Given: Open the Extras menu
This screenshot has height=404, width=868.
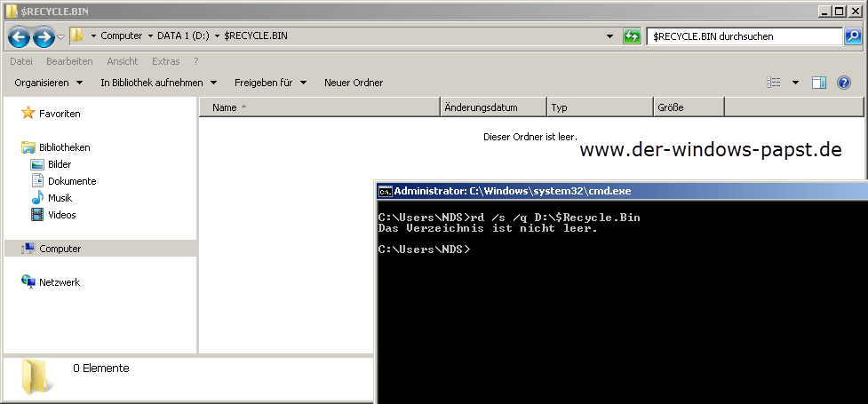Looking at the screenshot, I should tap(166, 61).
